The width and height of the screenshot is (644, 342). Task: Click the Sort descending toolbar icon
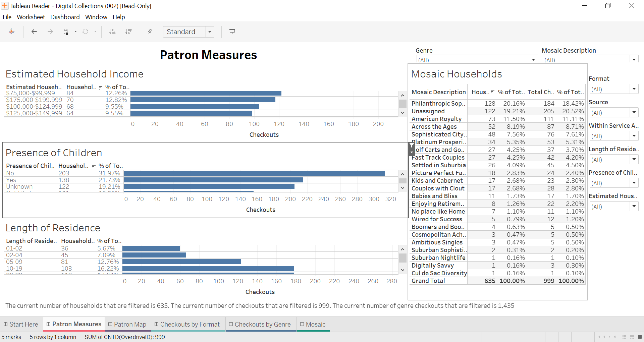[x=128, y=32]
